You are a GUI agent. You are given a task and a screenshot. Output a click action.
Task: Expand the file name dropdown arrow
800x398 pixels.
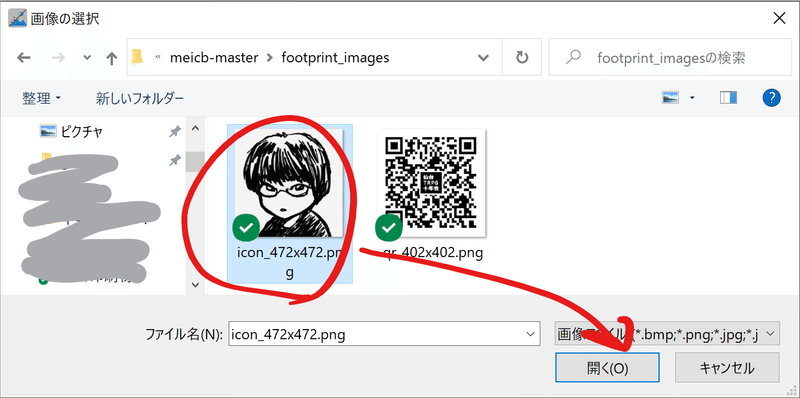[x=531, y=335]
